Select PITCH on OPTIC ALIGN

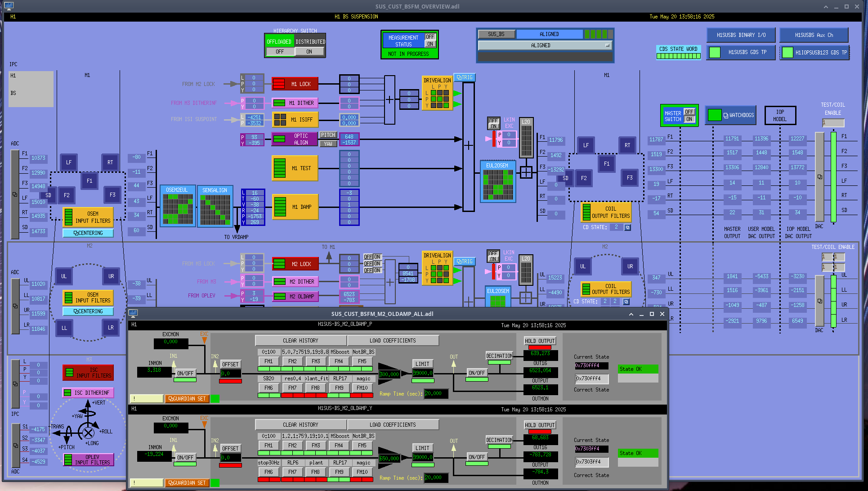(328, 135)
